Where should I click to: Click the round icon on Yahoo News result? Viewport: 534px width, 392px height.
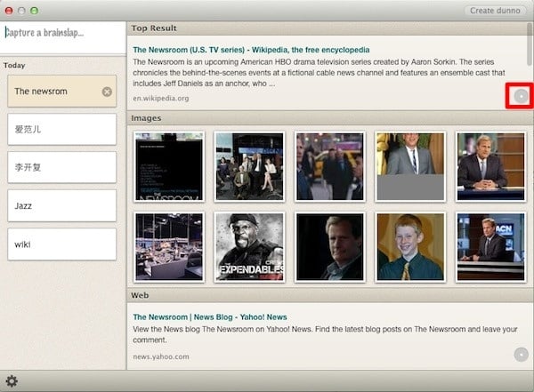tap(522, 355)
